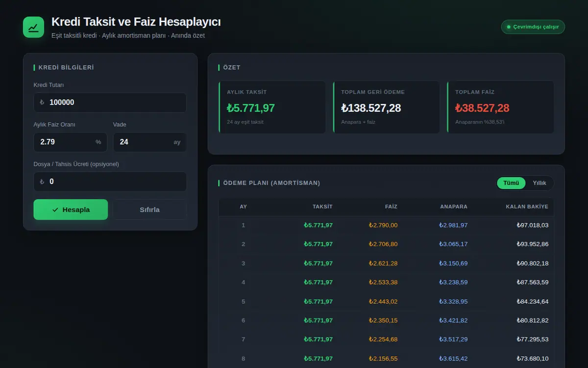The image size is (588, 368).
Task: Click the page title Kredi Taksit ve Faiz Hesaplayıcı
Action: click(136, 22)
